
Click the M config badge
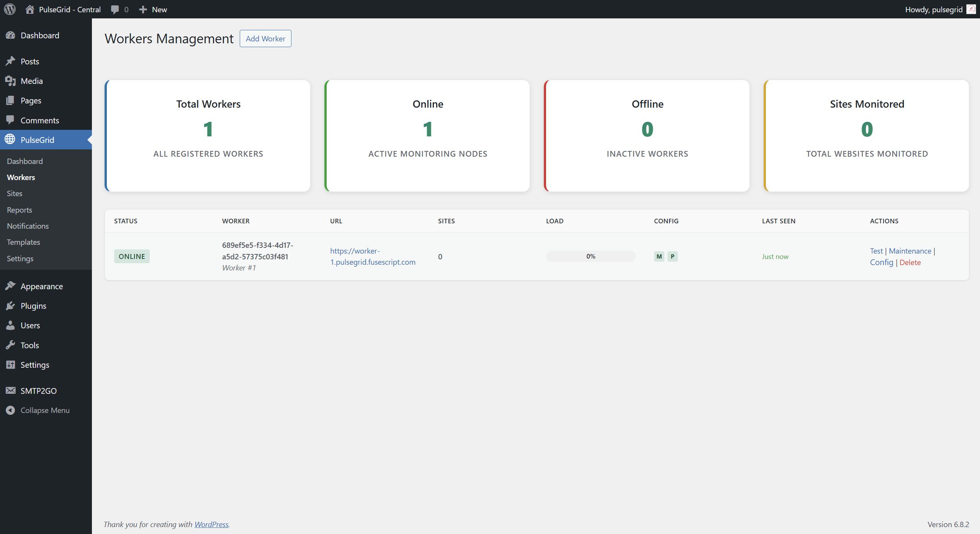pos(659,256)
